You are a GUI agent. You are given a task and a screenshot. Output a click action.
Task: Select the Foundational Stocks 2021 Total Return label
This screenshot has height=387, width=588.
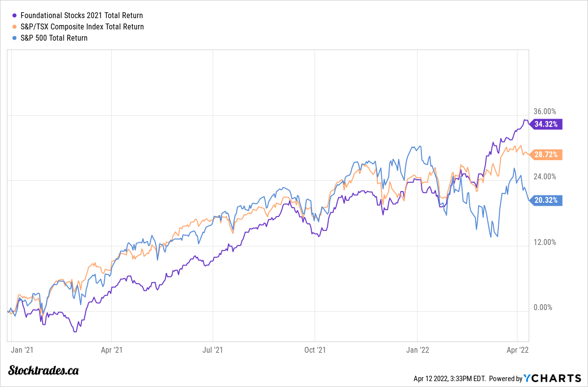(82, 16)
